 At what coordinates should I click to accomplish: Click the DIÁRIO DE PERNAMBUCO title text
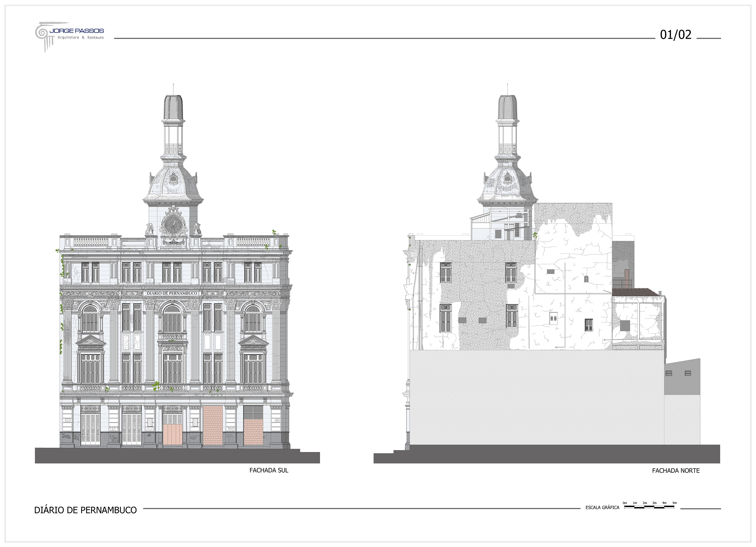click(x=85, y=510)
